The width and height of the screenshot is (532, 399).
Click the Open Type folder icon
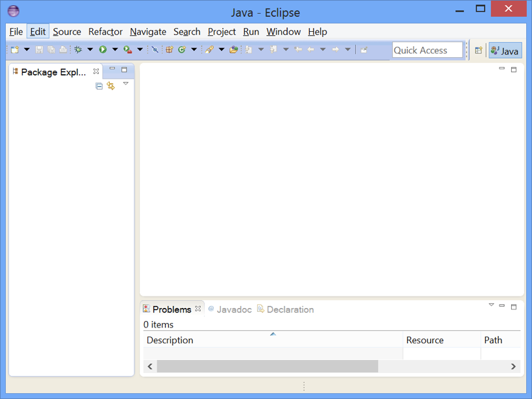click(234, 50)
